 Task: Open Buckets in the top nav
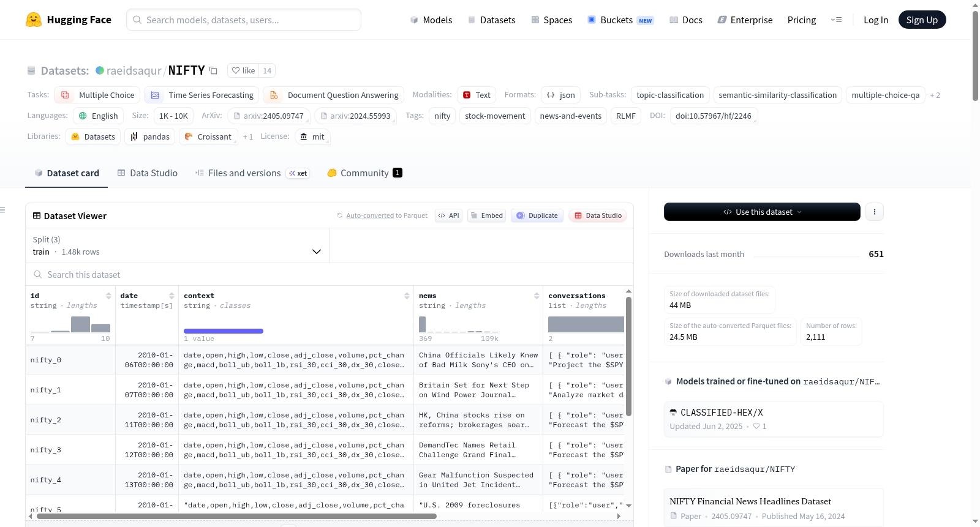point(620,20)
